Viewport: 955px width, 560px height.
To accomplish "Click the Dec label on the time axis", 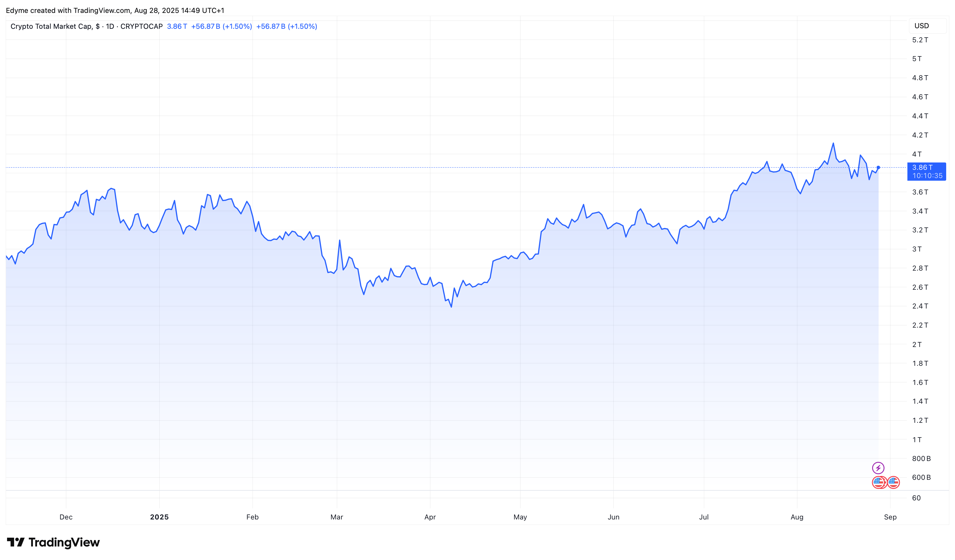I will pyautogui.click(x=66, y=517).
